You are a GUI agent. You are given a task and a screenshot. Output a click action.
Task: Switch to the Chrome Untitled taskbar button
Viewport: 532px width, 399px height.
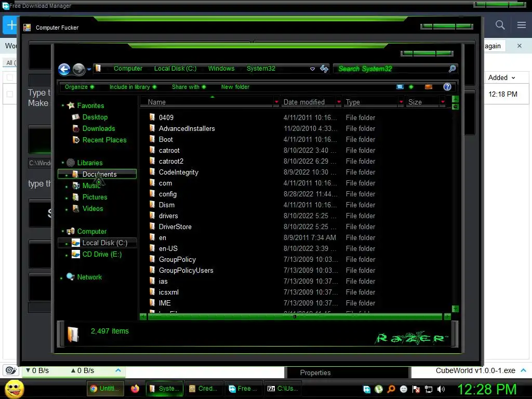pos(105,389)
